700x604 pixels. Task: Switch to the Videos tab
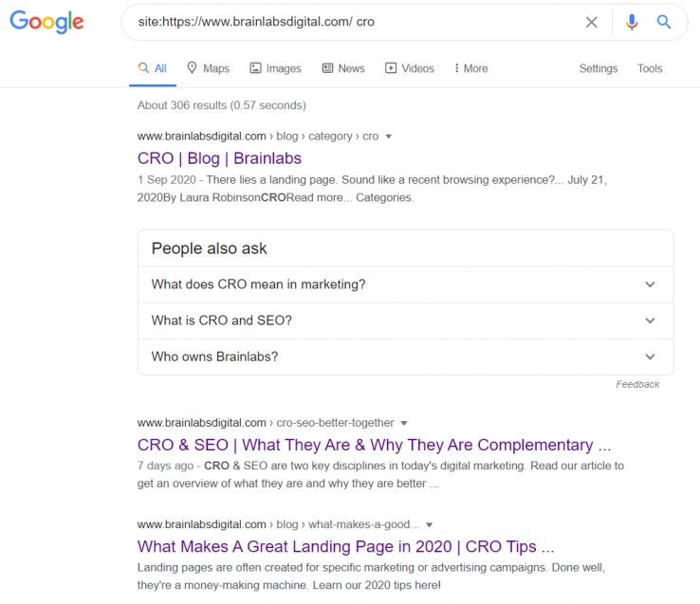pos(409,68)
